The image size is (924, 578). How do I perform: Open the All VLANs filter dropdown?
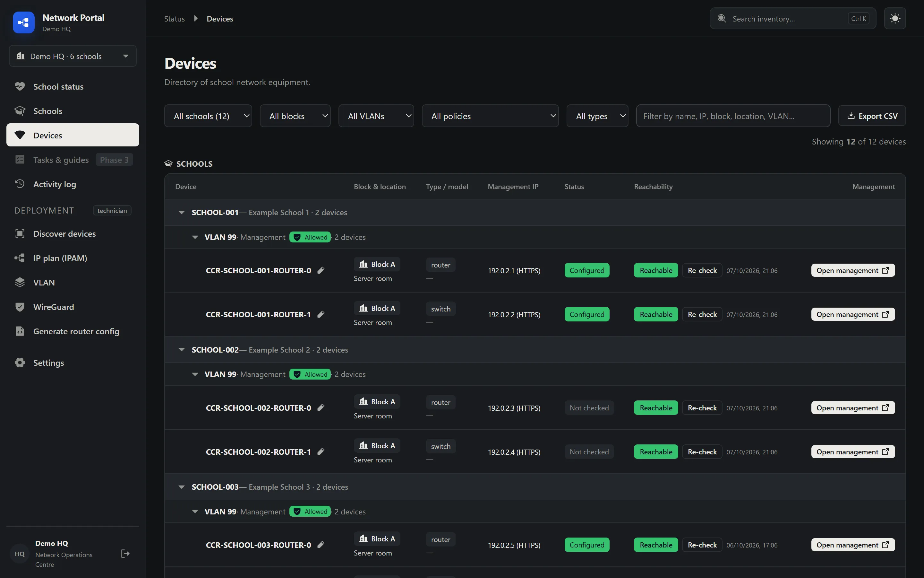pyautogui.click(x=376, y=116)
